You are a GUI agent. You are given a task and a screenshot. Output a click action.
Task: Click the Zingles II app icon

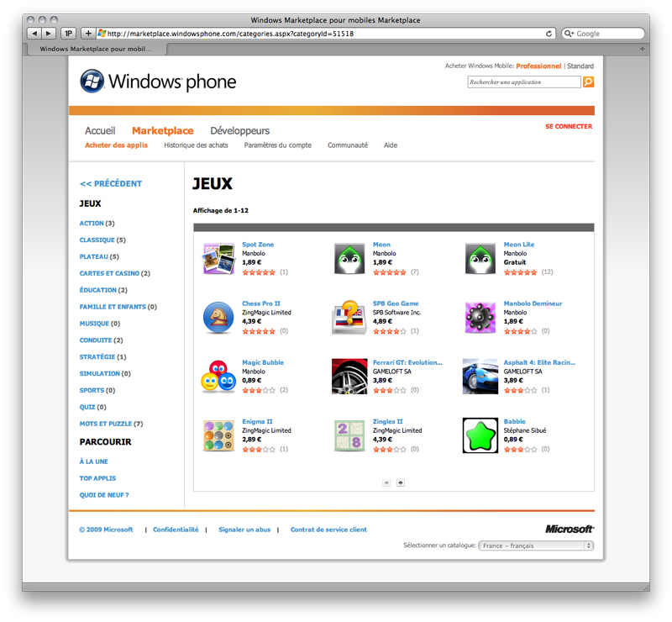(x=349, y=435)
